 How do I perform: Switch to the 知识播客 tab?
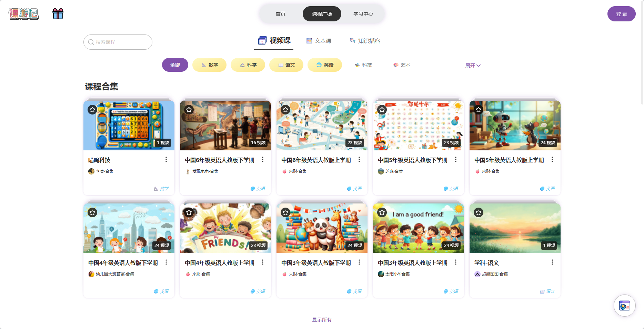pos(365,41)
